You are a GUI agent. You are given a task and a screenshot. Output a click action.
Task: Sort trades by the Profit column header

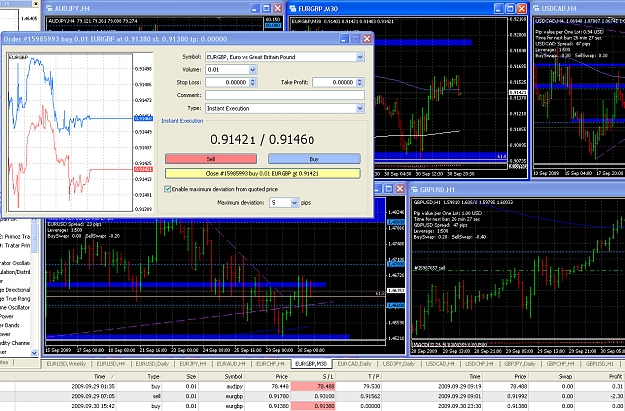click(x=615, y=376)
